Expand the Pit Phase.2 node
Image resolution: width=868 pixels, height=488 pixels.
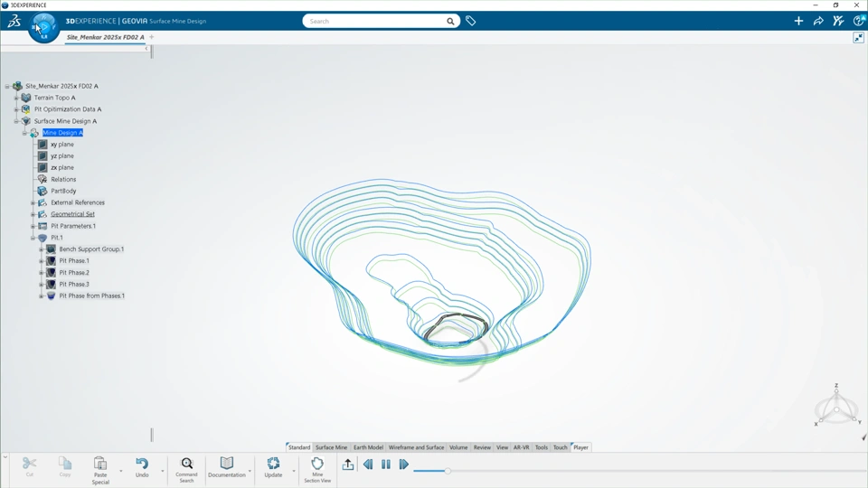(41, 273)
